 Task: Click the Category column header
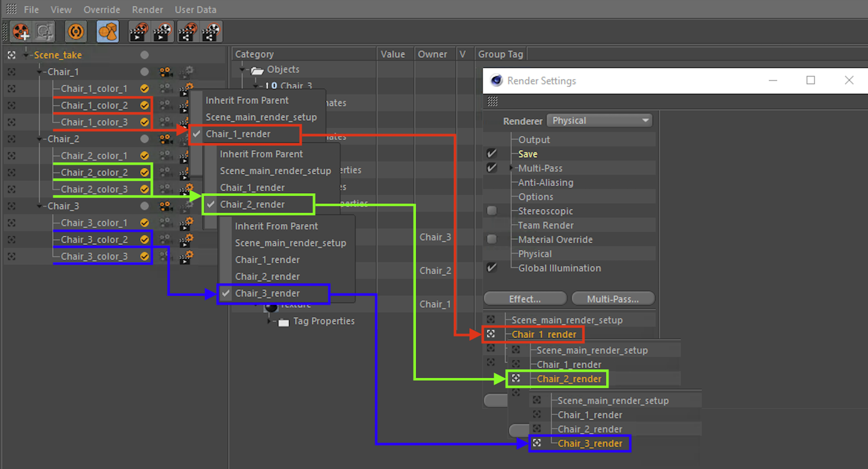(304, 54)
